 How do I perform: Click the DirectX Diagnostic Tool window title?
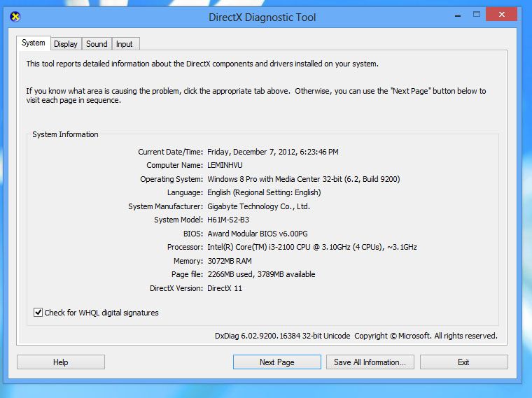click(x=262, y=17)
